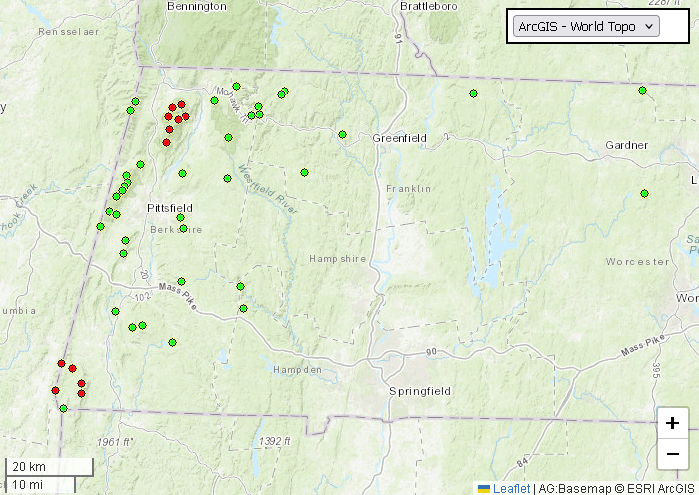Viewport: 699px width, 495px height.
Task: Select the green marker just west of Greenfield
Action: click(342, 135)
